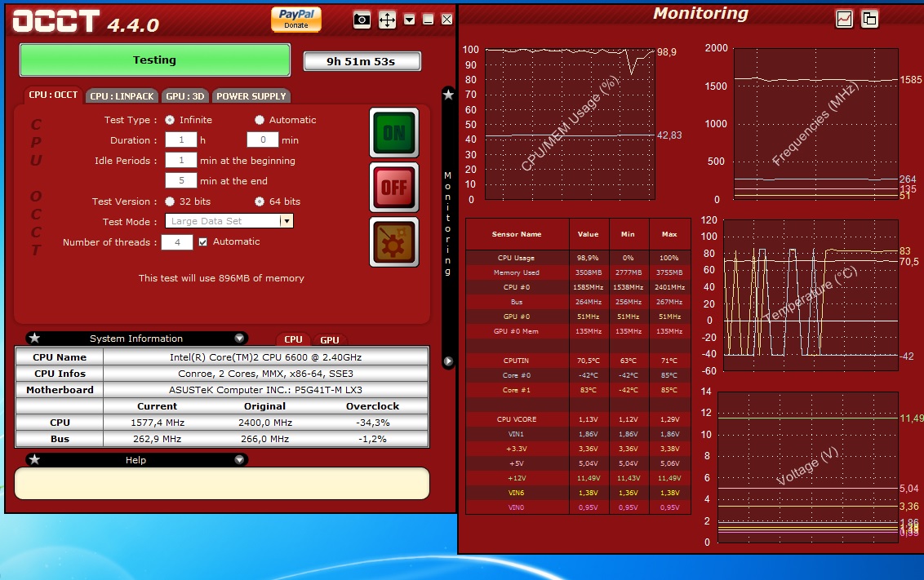Click the PayPal Donate button
The width and height of the screenshot is (924, 580).
pyautogui.click(x=295, y=19)
